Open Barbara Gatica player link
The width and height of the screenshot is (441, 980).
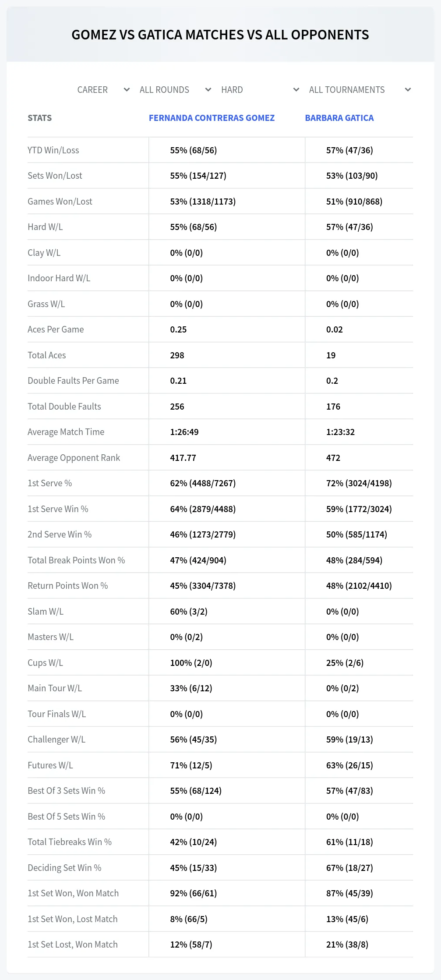(339, 118)
